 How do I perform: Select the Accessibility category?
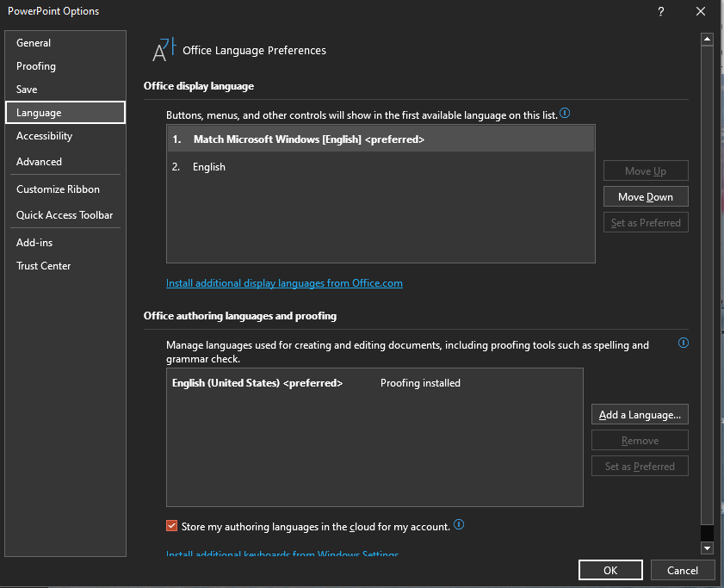pos(46,135)
